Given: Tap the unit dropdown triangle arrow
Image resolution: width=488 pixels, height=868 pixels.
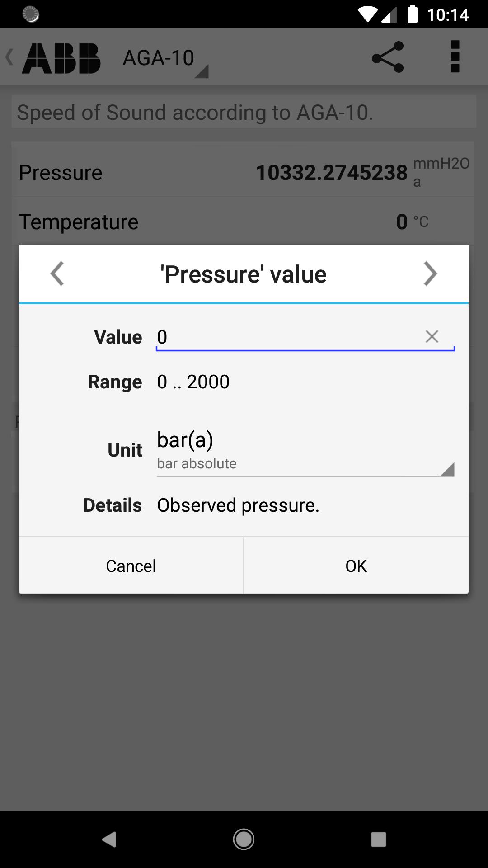Looking at the screenshot, I should (446, 470).
